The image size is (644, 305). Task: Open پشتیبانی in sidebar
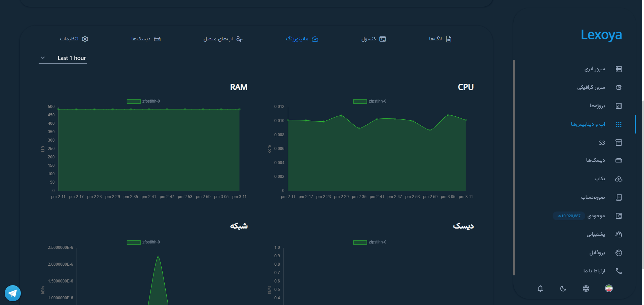pyautogui.click(x=596, y=234)
